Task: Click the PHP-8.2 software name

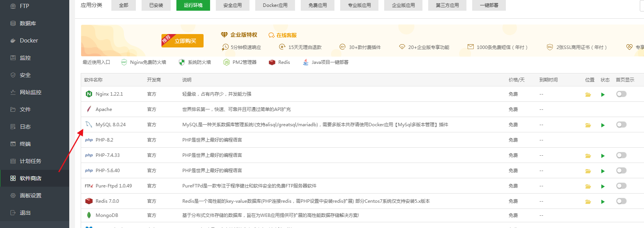Action: point(104,140)
